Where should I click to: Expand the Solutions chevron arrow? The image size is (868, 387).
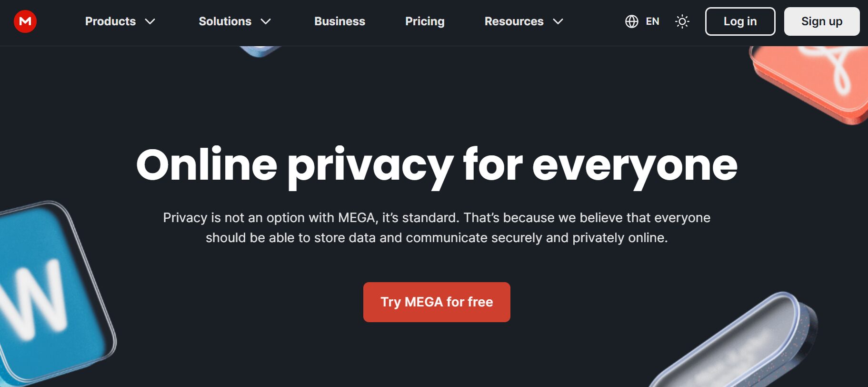(x=266, y=21)
